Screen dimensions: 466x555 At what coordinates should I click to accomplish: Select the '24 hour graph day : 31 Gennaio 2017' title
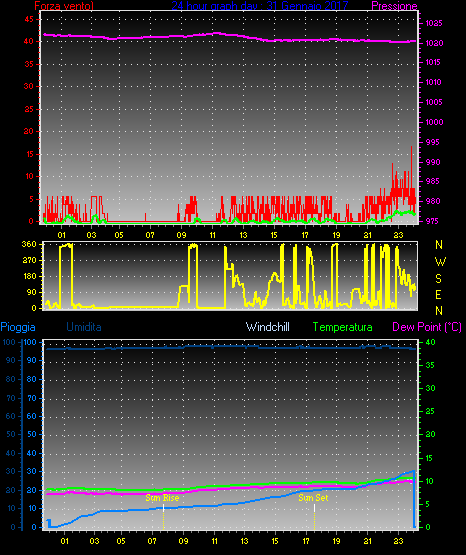[x=260, y=5]
